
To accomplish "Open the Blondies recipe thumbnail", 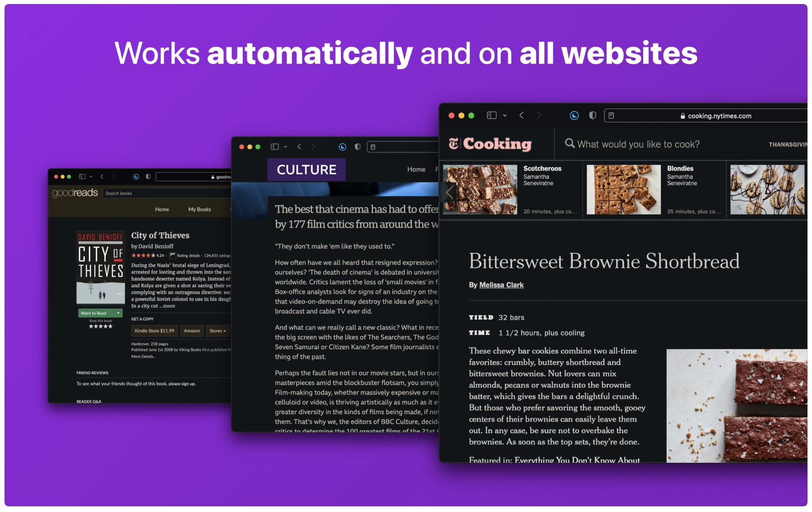I will 624,189.
